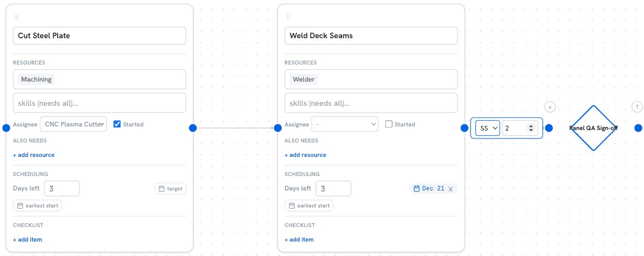Grab the drag handle of Weld Deck Seams card

coord(288,17)
